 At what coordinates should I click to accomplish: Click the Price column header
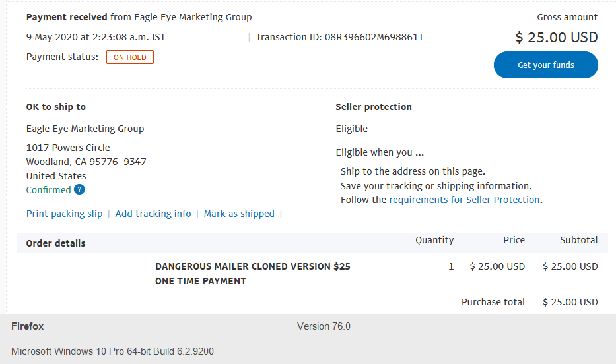coord(514,240)
